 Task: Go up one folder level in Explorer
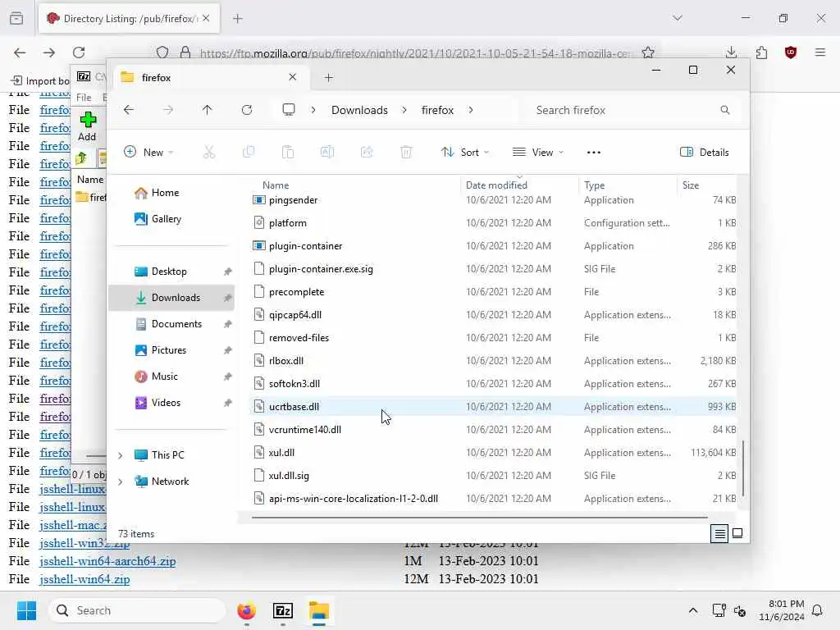[x=208, y=110]
